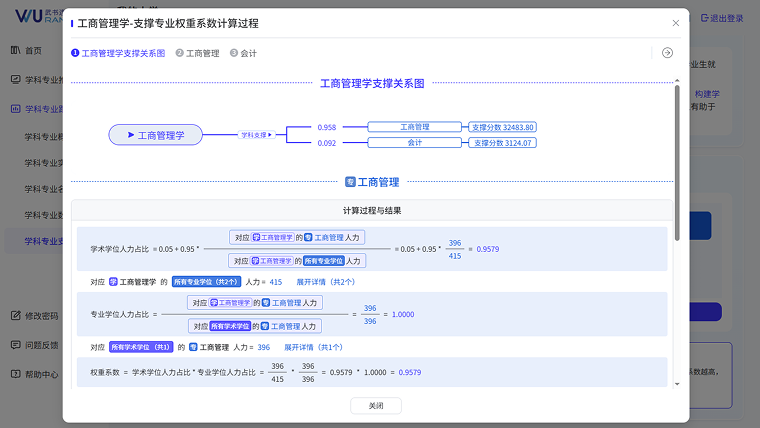Click 支撑分数 3124.07 box
The image size is (760, 428).
502,143
